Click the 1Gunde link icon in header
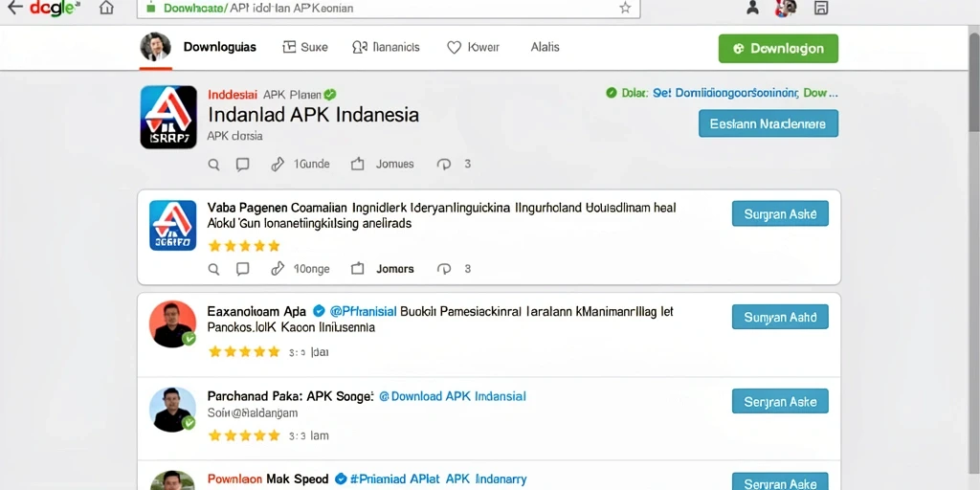Viewport: 980px width, 490px height. [278, 165]
